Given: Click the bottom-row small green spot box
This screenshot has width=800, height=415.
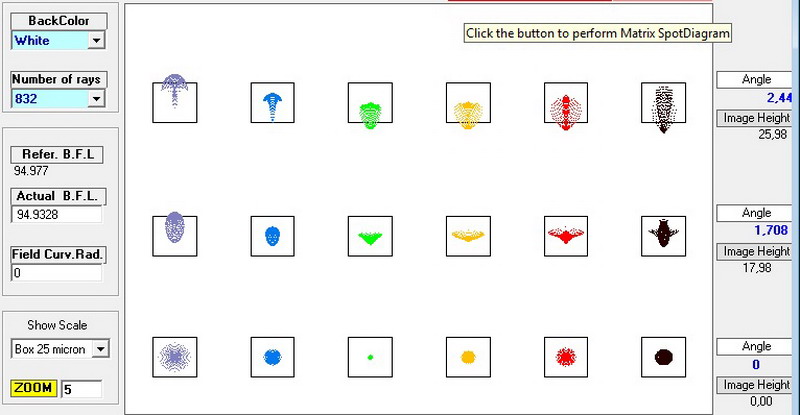Looking at the screenshot, I should pyautogui.click(x=370, y=357).
